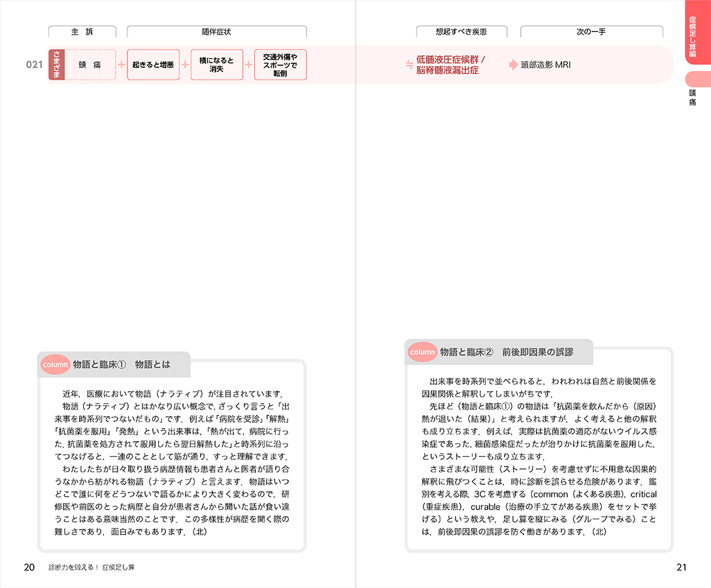Click the pink arrow before 頭部造影 MRI
The height and width of the screenshot is (588, 711).
point(514,65)
